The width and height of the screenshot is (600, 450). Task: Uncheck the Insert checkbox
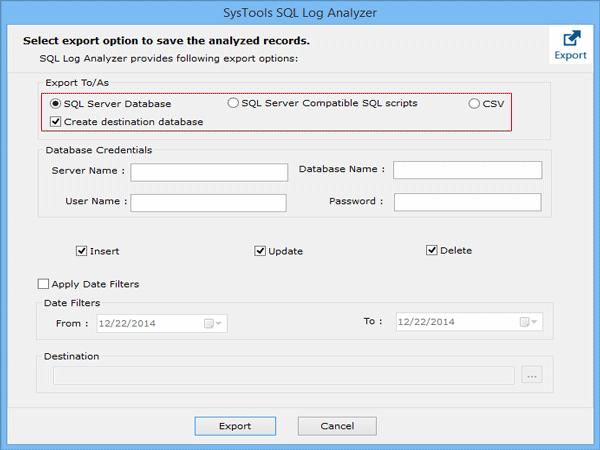click(81, 251)
